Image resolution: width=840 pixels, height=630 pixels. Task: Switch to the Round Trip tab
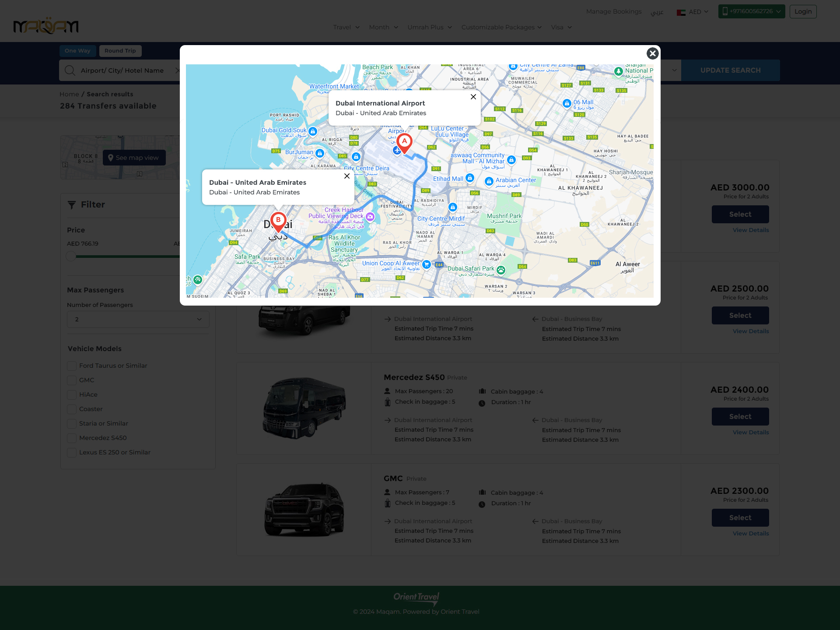point(120,51)
